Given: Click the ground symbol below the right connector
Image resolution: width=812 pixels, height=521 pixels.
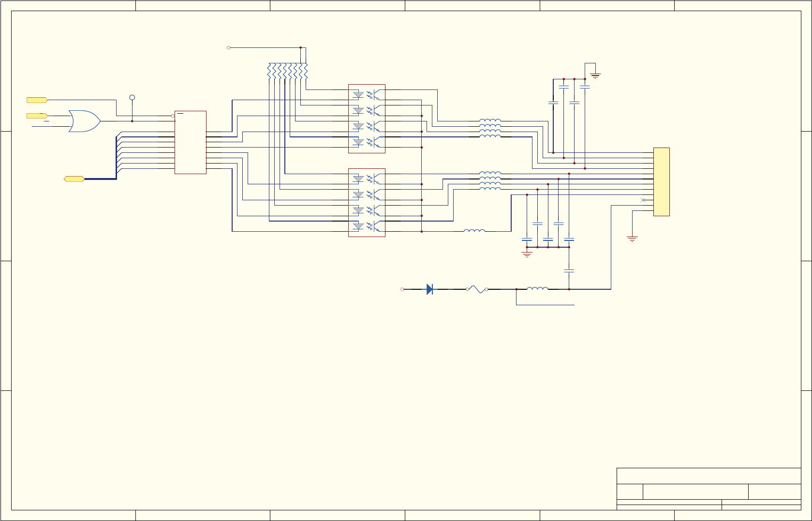Looking at the screenshot, I should (x=632, y=239).
